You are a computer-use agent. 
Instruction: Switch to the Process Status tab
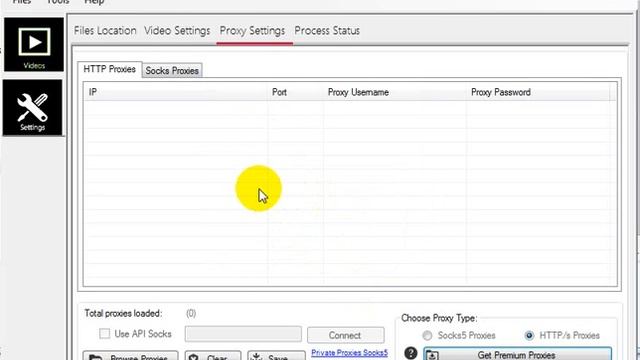(x=327, y=31)
